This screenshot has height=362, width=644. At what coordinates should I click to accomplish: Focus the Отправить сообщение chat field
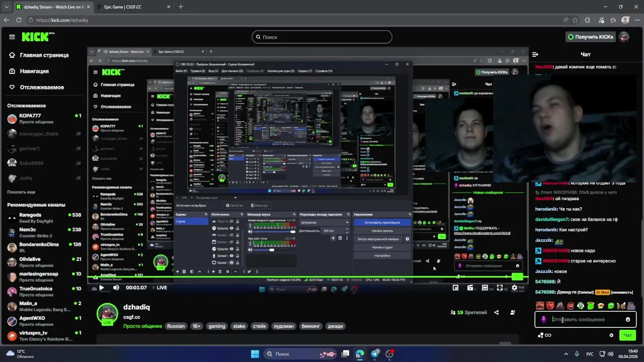point(586,319)
